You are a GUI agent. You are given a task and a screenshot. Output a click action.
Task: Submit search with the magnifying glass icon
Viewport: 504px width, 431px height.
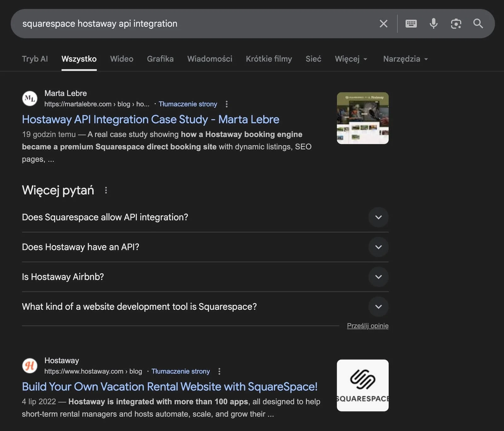pos(478,24)
